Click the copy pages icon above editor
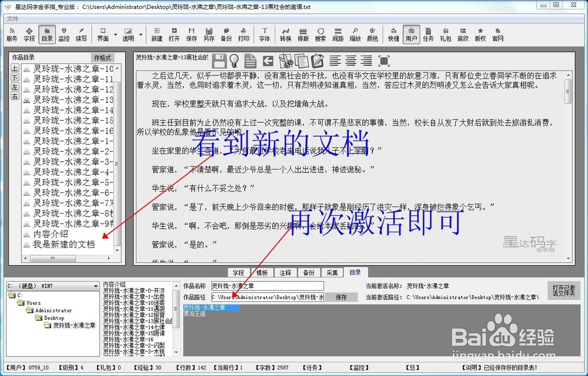588x376 pixels. pos(302,61)
